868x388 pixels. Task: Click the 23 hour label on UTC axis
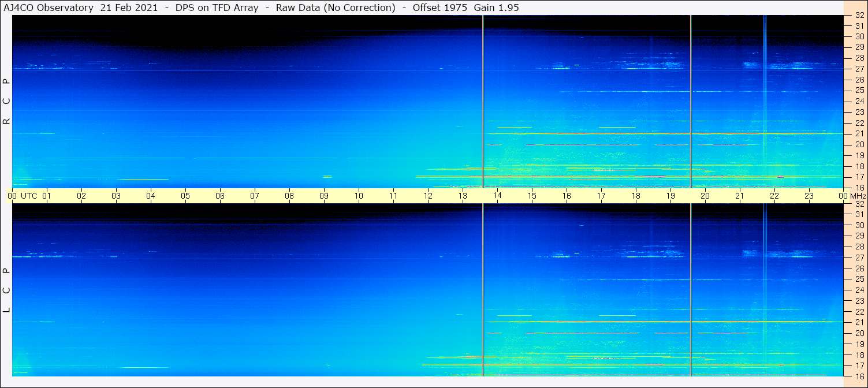tap(809, 196)
